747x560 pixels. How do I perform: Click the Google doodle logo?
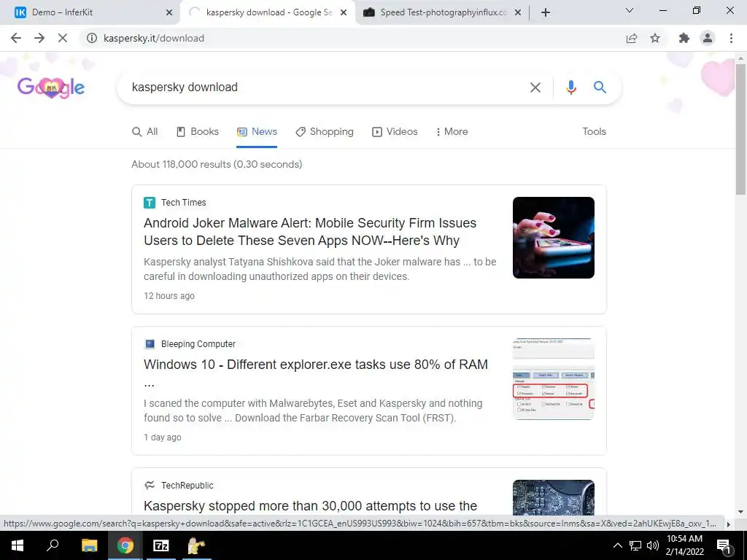(51, 87)
